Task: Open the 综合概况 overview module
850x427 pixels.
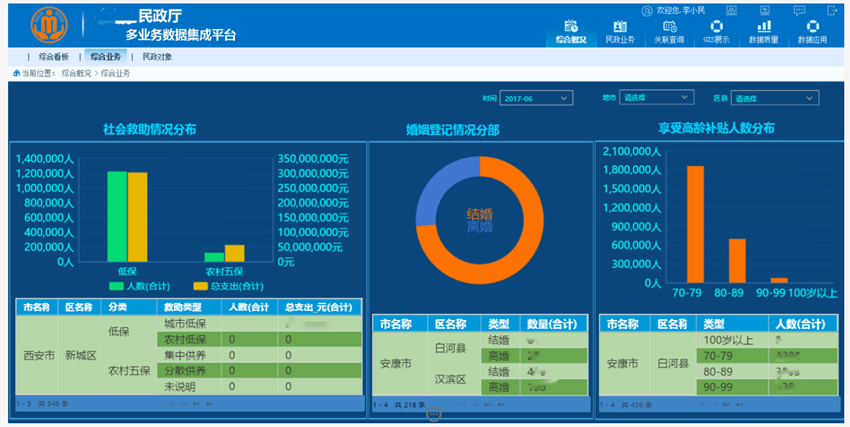Action: pyautogui.click(x=571, y=30)
